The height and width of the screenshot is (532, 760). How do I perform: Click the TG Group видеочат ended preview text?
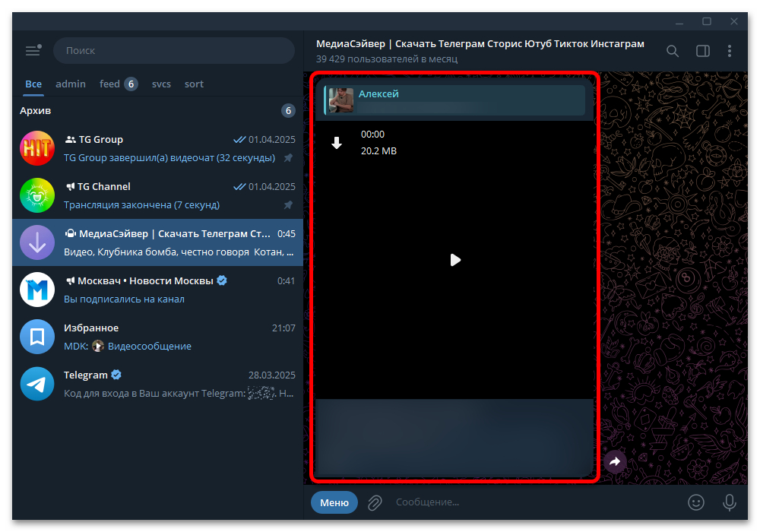(169, 158)
